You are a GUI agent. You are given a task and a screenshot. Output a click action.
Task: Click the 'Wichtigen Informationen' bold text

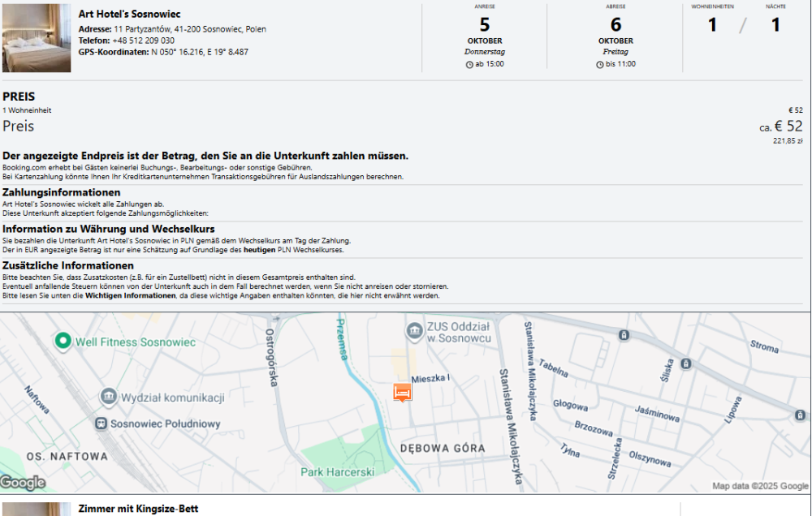pyautogui.click(x=130, y=296)
